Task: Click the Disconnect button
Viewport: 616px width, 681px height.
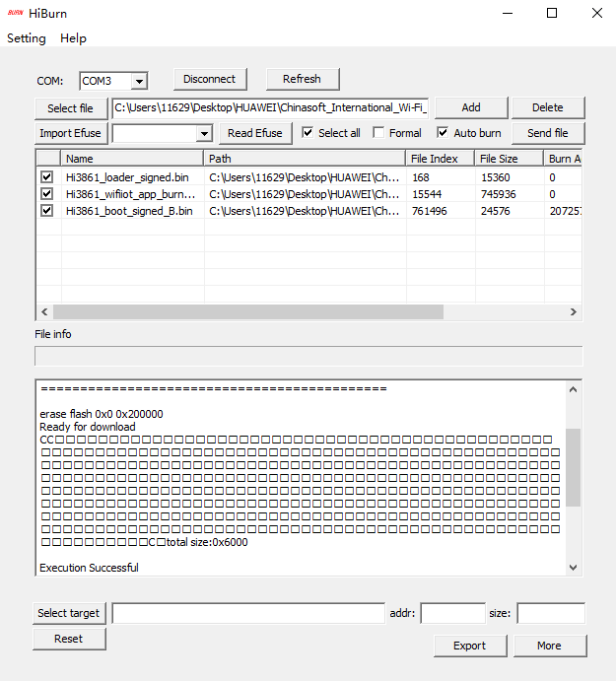Action: click(210, 79)
